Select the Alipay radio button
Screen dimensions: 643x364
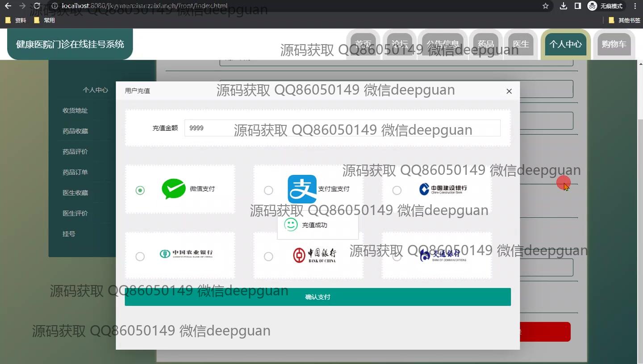pos(268,190)
